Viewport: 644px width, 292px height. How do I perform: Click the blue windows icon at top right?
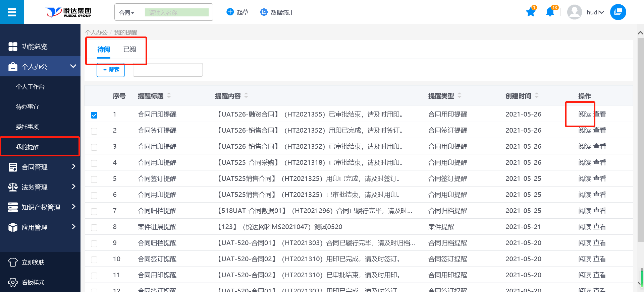click(618, 12)
